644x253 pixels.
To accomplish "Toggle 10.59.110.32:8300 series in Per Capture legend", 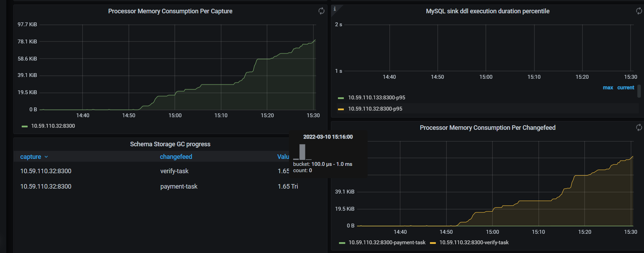I will click(53, 126).
